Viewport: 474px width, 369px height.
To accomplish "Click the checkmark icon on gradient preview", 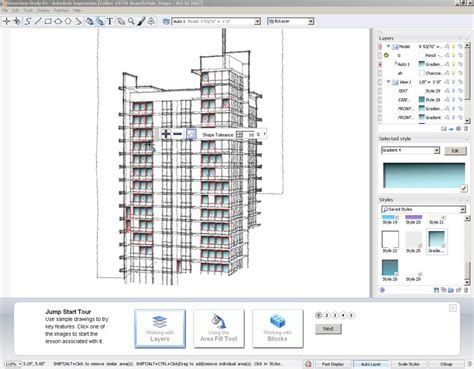I will 464,188.
